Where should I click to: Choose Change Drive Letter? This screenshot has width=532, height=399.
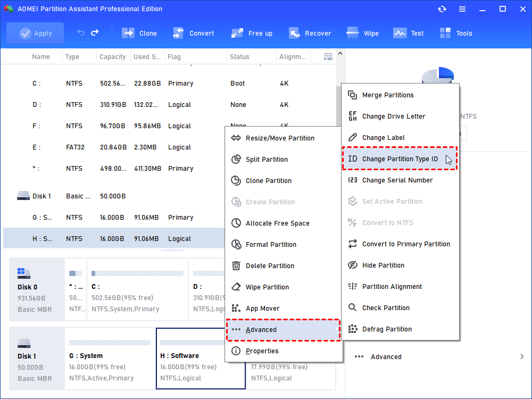400,117
